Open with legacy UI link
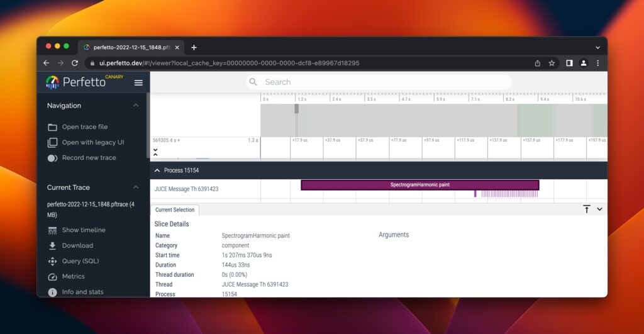 [x=93, y=143]
